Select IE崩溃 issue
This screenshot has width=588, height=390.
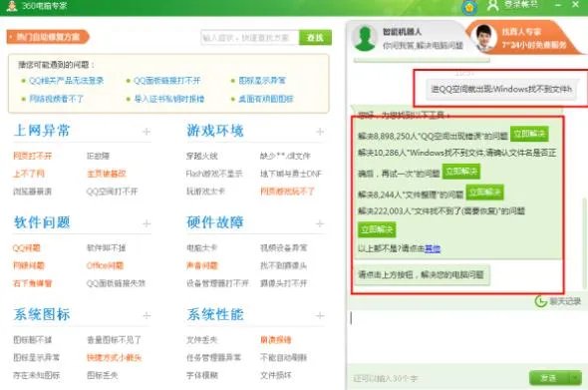(x=98, y=156)
